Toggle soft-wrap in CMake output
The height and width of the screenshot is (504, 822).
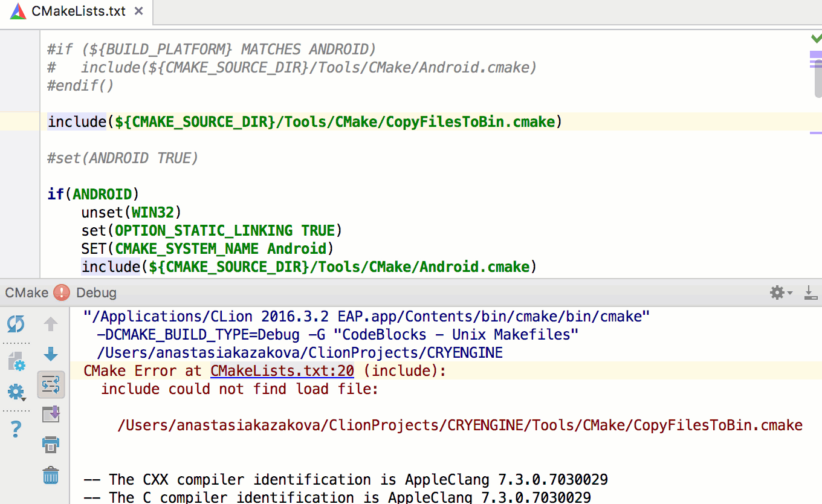(x=51, y=384)
